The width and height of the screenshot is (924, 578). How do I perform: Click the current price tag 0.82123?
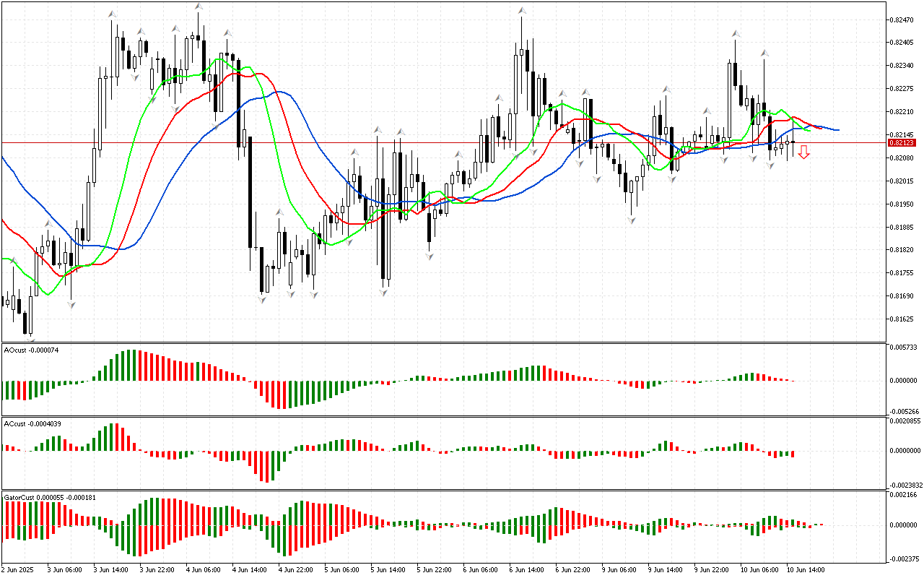(902, 143)
